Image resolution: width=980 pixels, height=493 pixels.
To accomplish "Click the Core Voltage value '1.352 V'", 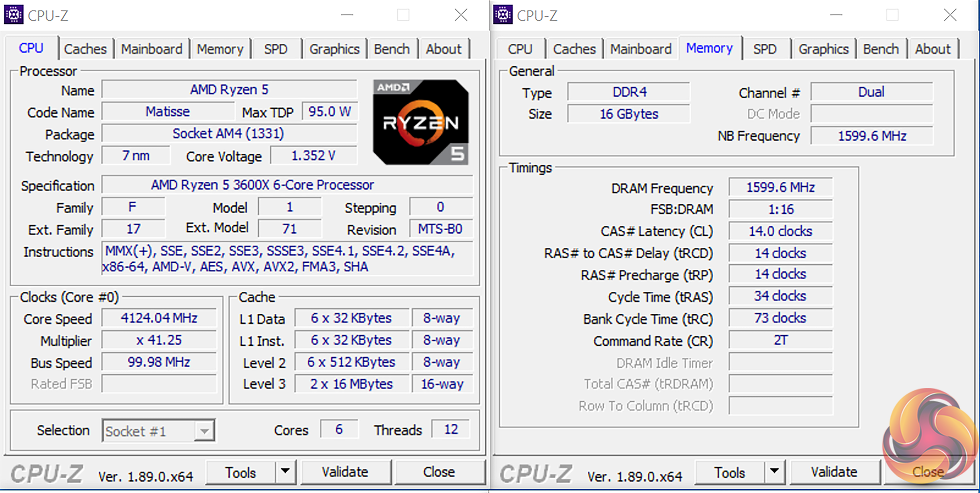I will pos(313,155).
